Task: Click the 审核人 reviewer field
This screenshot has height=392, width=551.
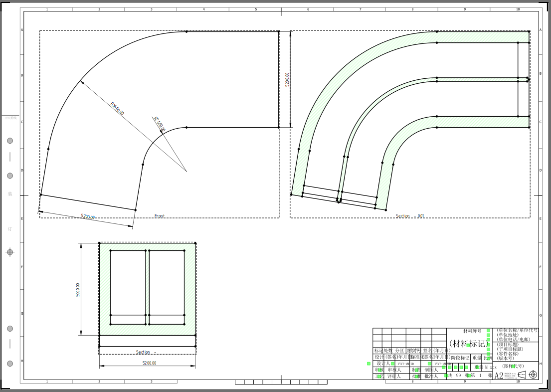Action: (394, 370)
